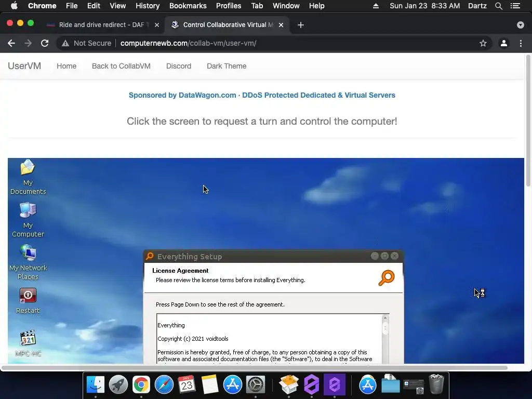Open Notes from the dock
This screenshot has height=399, width=532.
(x=210, y=384)
